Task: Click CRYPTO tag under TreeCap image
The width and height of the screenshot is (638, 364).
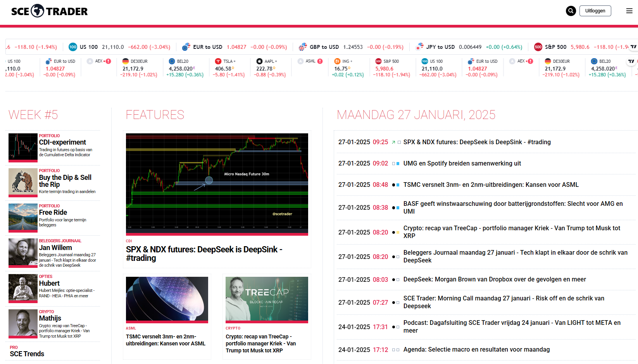Action: coord(233,328)
